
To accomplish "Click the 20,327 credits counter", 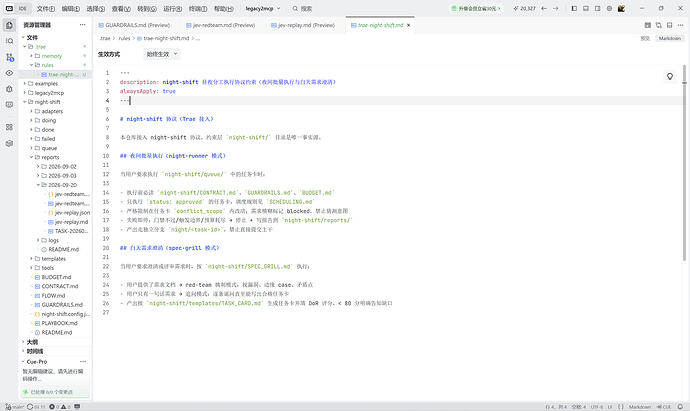I will pyautogui.click(x=524, y=8).
